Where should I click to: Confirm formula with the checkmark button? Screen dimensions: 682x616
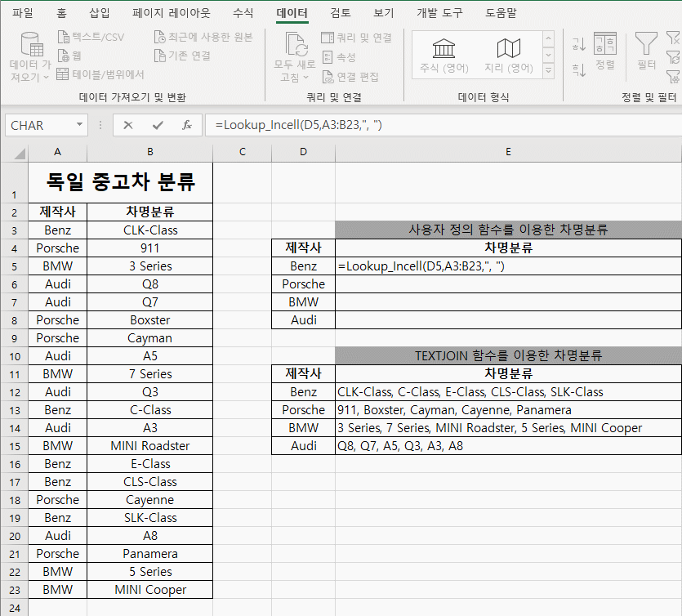click(158, 125)
